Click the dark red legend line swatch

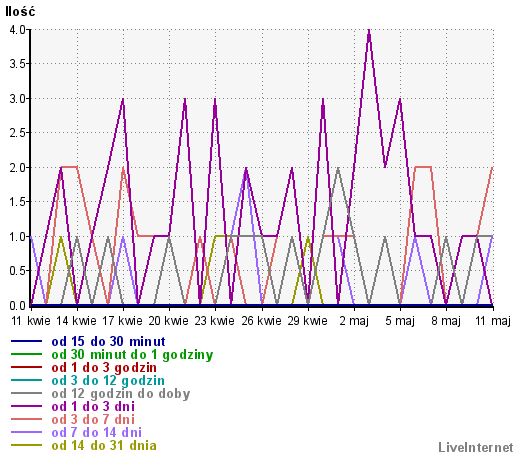click(x=26, y=367)
